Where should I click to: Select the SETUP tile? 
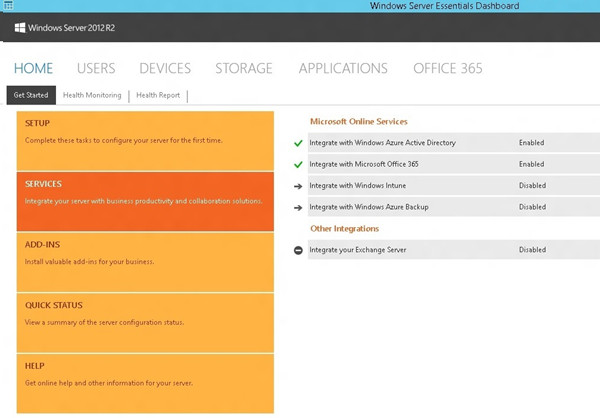[145, 141]
